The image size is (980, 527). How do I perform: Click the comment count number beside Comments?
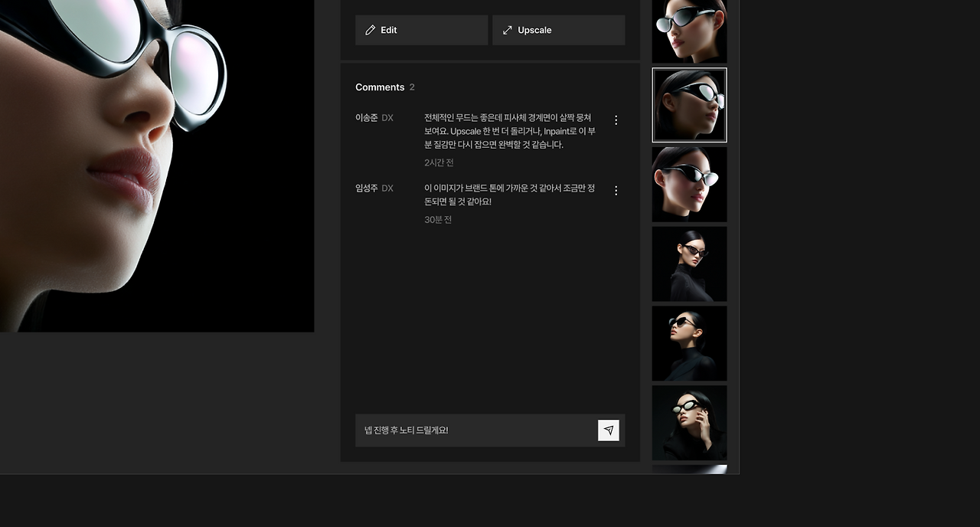click(x=412, y=87)
